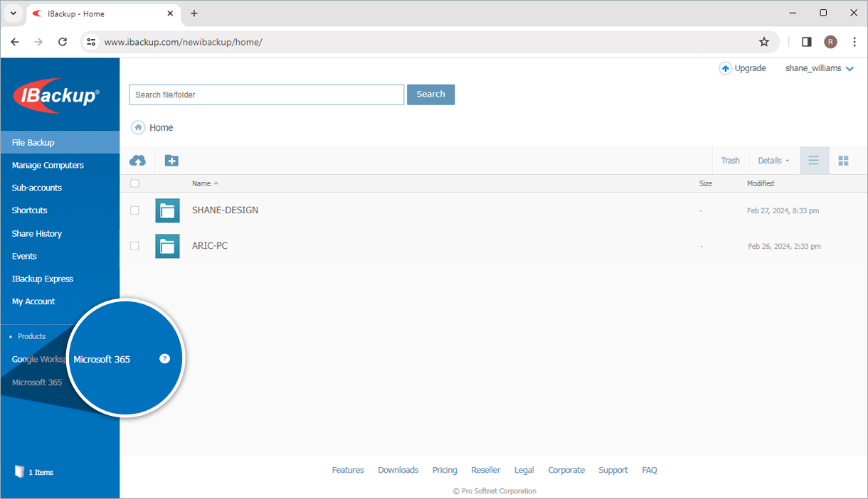Click the Upgrade link
868x499 pixels.
tap(750, 68)
